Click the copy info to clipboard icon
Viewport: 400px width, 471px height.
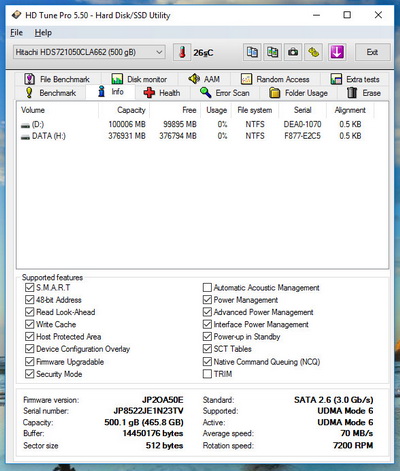pos(252,52)
